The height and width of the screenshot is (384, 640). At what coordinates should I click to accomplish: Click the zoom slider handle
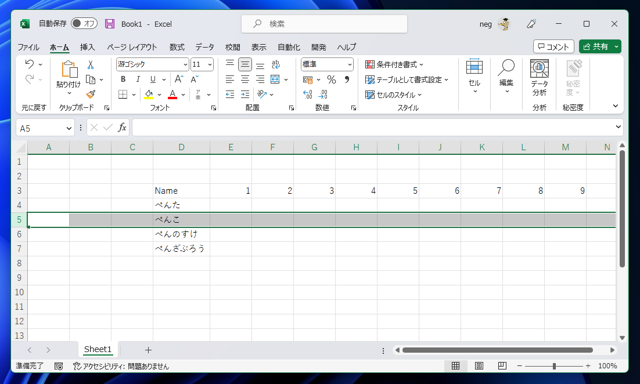point(554,366)
